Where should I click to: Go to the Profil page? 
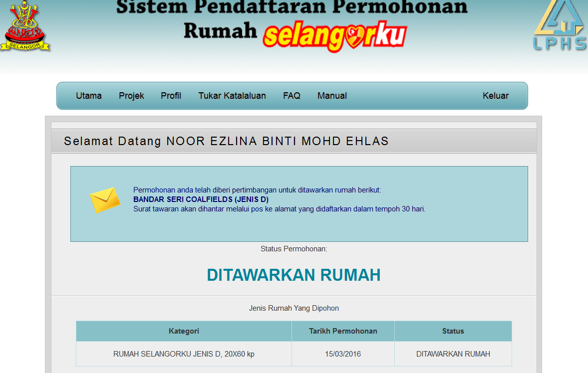click(171, 96)
